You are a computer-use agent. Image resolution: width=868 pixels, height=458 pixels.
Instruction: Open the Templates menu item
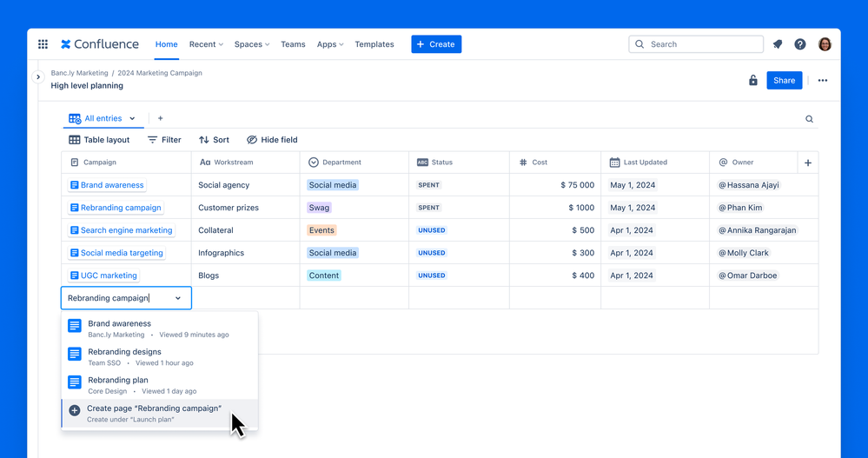[374, 44]
